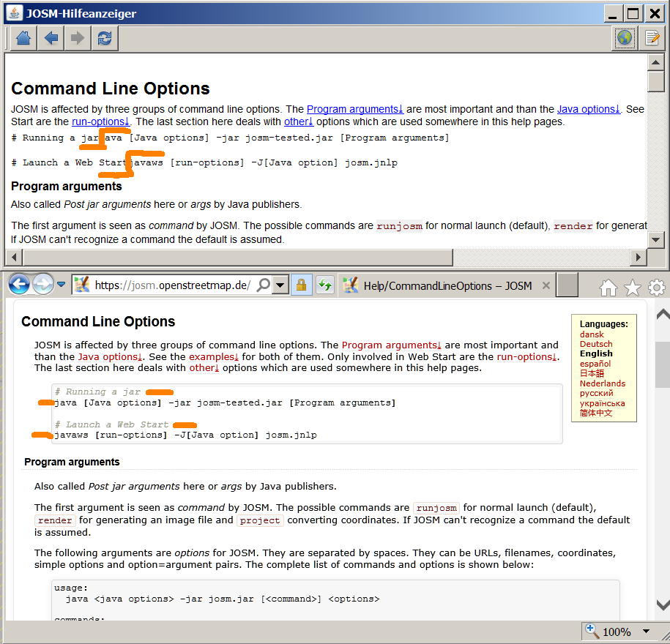
Task: Open the browser home page
Action: click(608, 288)
